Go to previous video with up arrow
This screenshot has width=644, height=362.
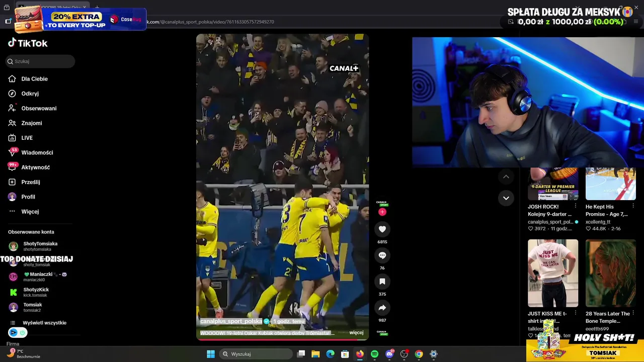pos(506,176)
